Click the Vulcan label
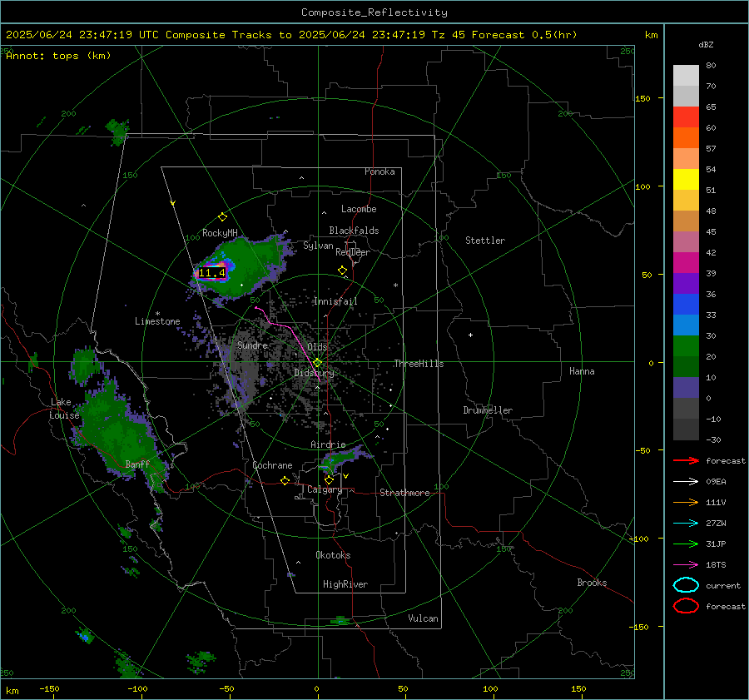Viewport: 749px width, 700px height. [423, 618]
